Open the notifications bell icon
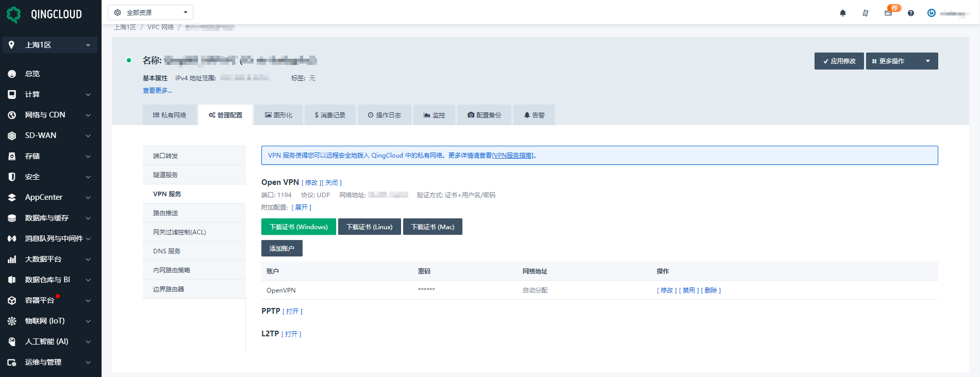Image resolution: width=980 pixels, height=377 pixels. pyautogui.click(x=843, y=13)
